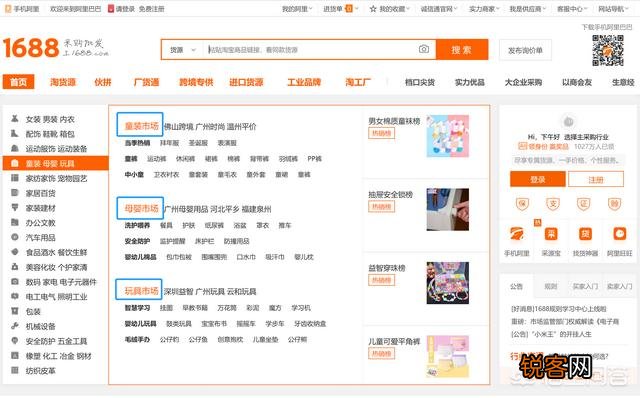Click the orange 搜索 button
Image resolution: width=640 pixels, height=398 pixels.
[462, 50]
